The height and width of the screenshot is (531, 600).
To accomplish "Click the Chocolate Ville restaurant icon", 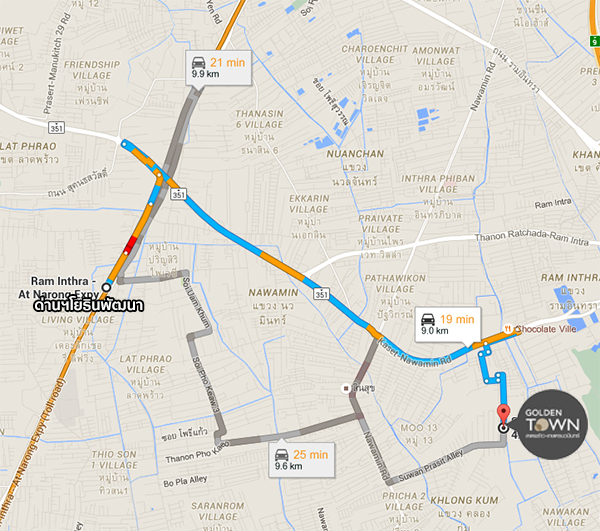I will (507, 329).
